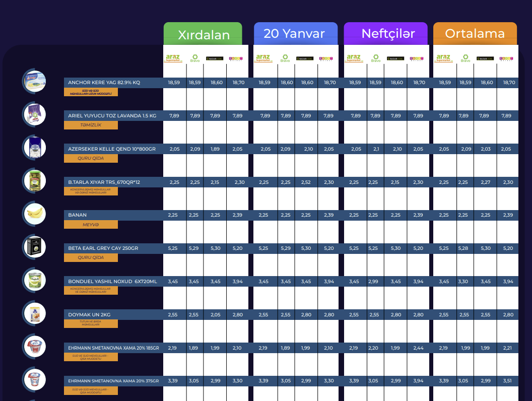Select the BETA EARL GREY CAY 250GR product name

[103, 248]
